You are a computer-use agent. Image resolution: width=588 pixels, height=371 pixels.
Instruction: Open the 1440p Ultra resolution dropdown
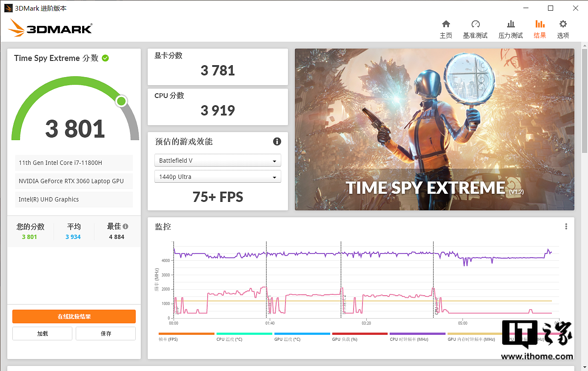coord(217,176)
